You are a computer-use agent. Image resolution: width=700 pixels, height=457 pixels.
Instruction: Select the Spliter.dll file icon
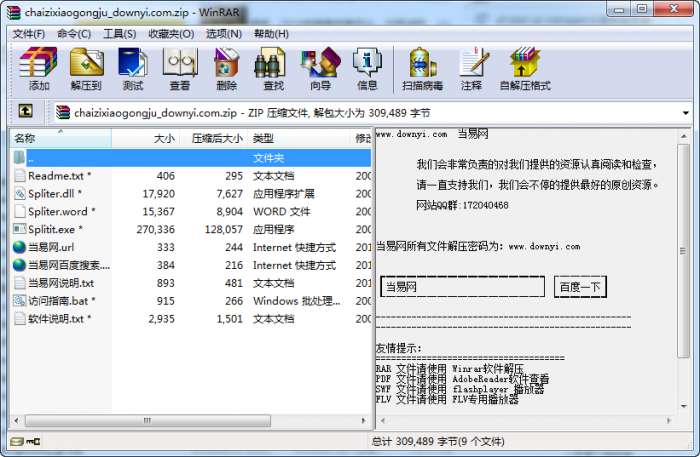tap(20, 193)
